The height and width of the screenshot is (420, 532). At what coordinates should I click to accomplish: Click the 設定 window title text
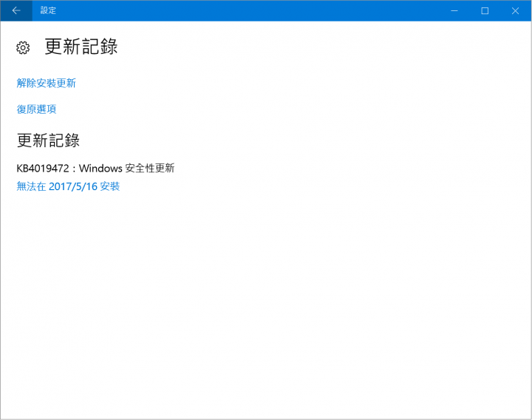(x=48, y=10)
